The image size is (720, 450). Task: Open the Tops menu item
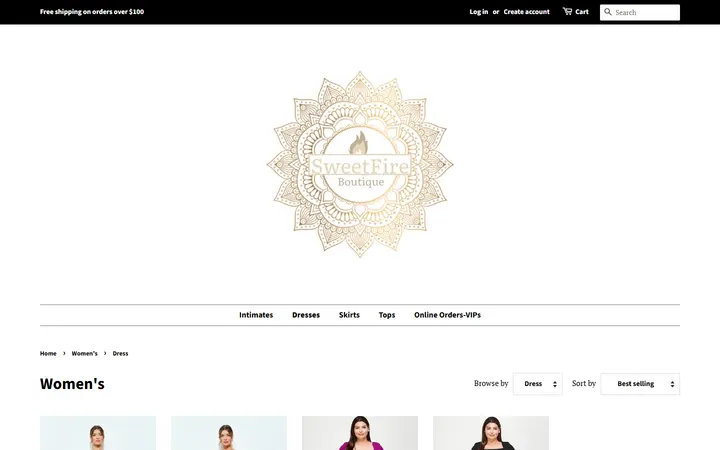point(387,315)
